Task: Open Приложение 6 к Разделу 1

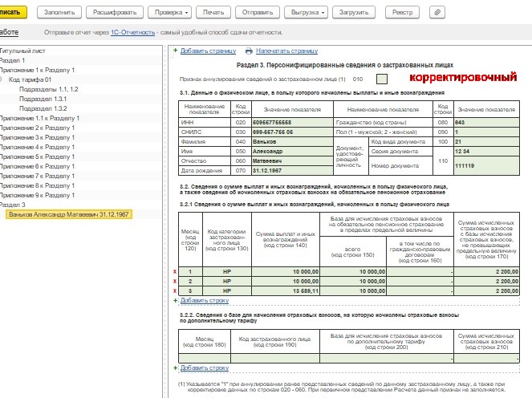Action: pos(38,166)
